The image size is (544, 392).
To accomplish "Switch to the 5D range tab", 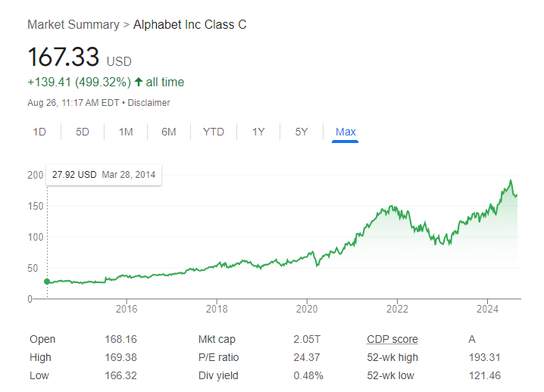I will click(83, 132).
